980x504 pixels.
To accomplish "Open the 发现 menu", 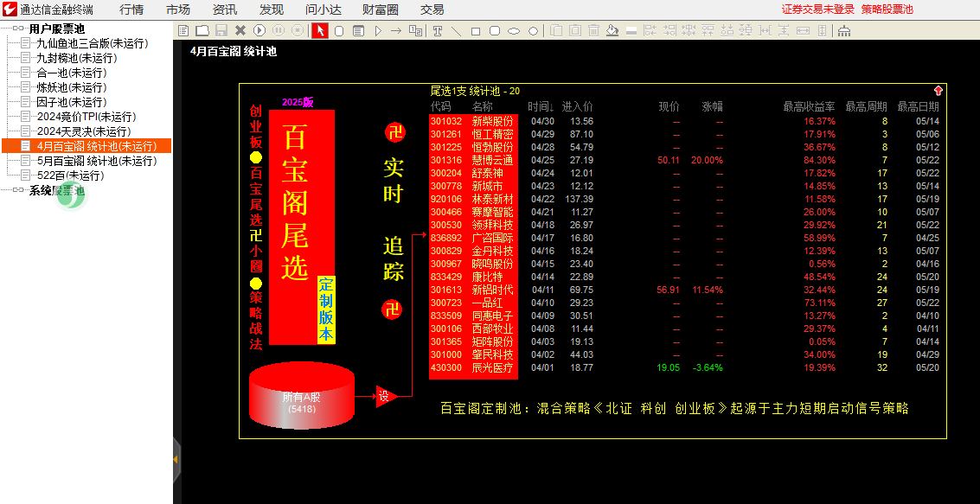I will [272, 10].
